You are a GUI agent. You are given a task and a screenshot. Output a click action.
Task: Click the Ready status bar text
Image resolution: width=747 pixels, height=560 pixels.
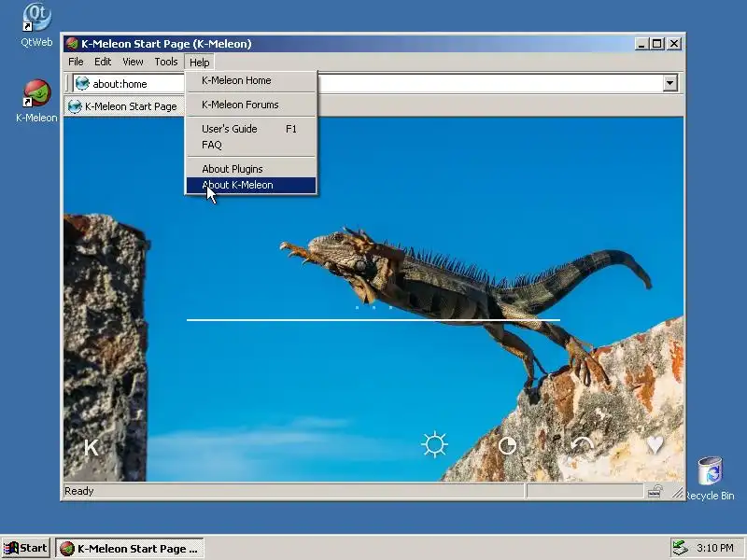point(79,491)
